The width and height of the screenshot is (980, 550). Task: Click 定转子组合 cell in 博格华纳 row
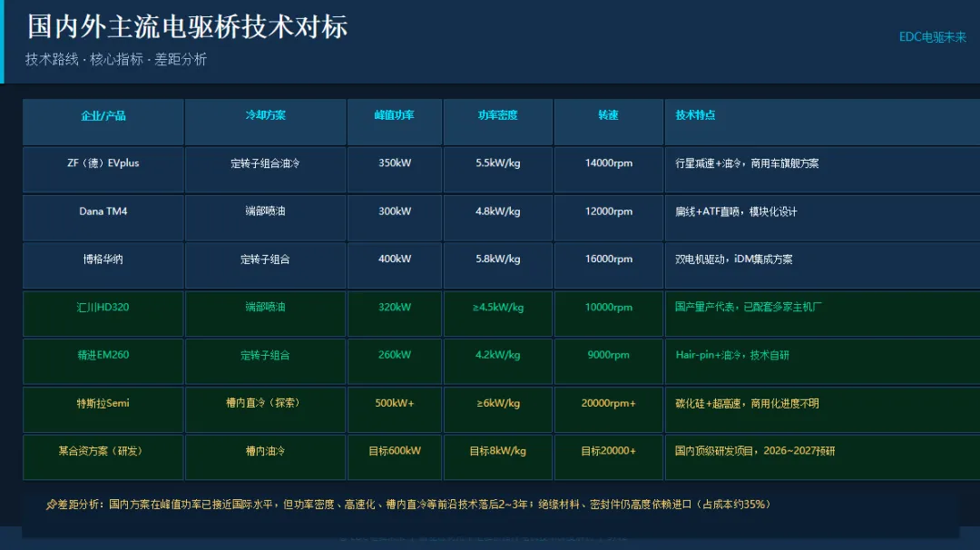266,266
